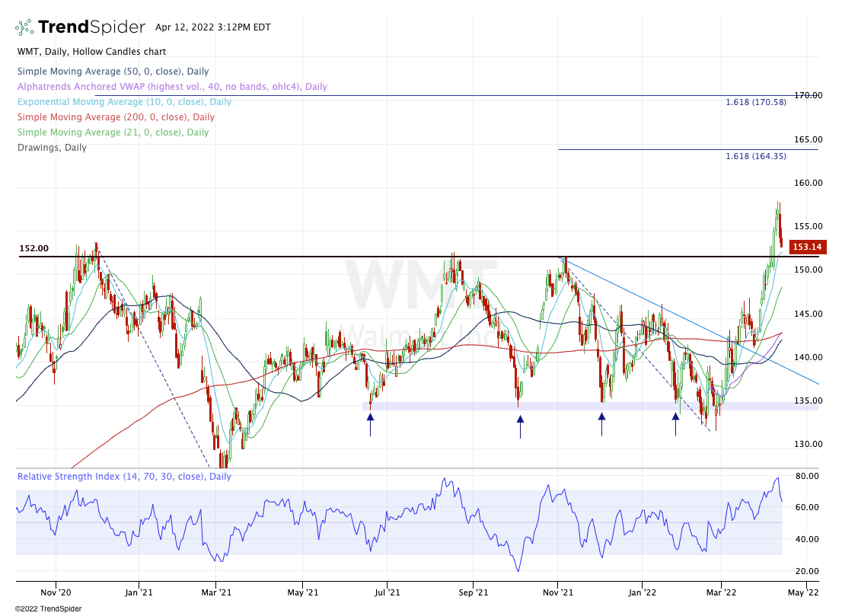Click the TrendSpider logo icon
Viewport: 842px width, 616px height.
click(x=24, y=27)
